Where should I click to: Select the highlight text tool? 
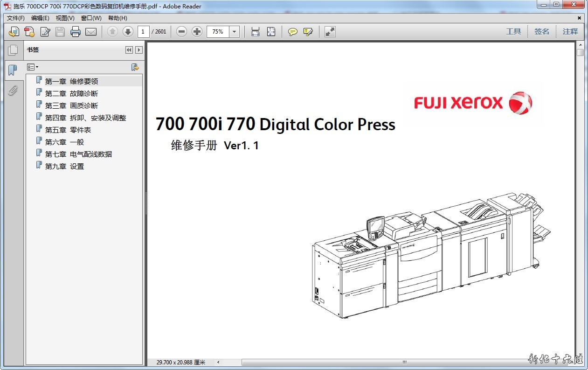click(x=308, y=32)
